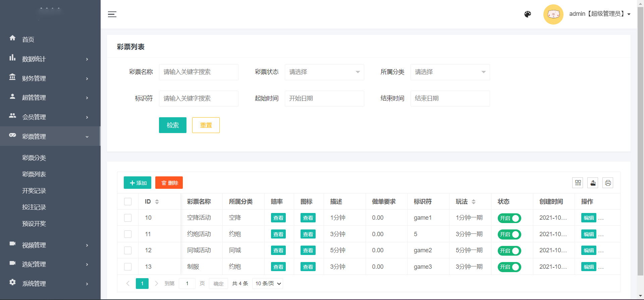Click the export table icon
The width and height of the screenshot is (644, 300).
click(x=593, y=183)
